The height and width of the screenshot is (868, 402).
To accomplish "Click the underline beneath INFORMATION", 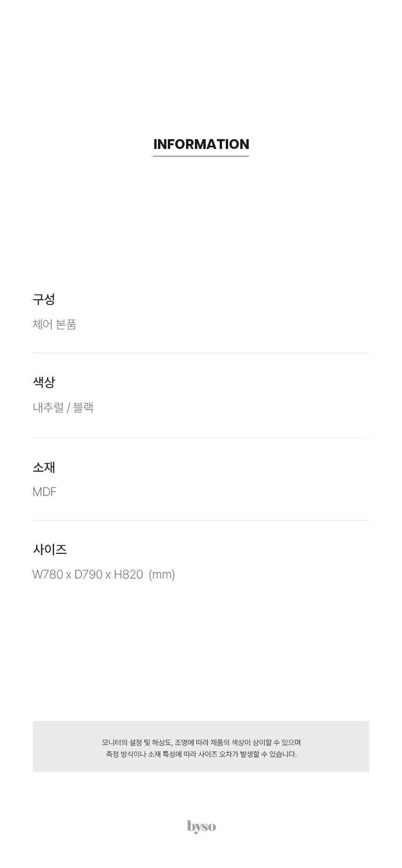I will click(x=201, y=156).
